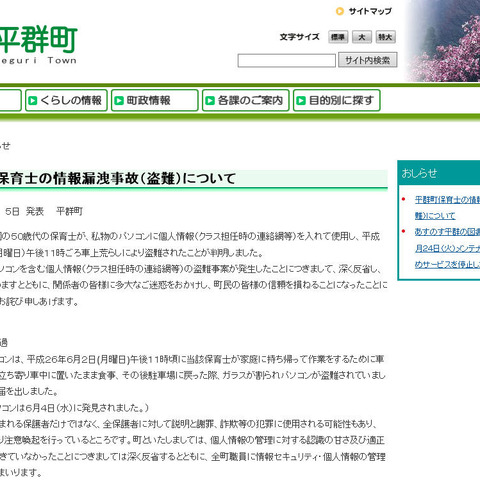Viewport: 480px width, 480px height.
Task: Open the 目的別に探す menu
Action: click(x=337, y=100)
